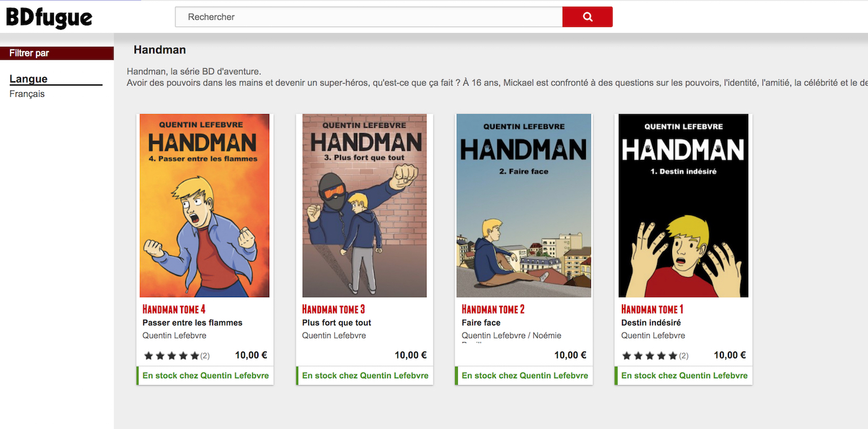
Task: Open Handman tome 3 cover image
Action: pos(365,206)
